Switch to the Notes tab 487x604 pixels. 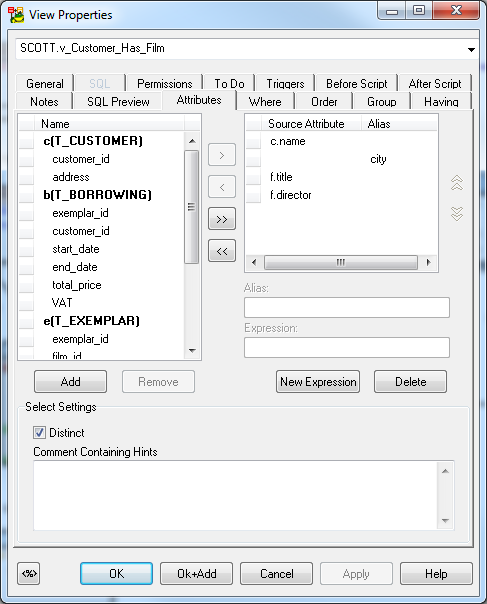click(x=44, y=101)
